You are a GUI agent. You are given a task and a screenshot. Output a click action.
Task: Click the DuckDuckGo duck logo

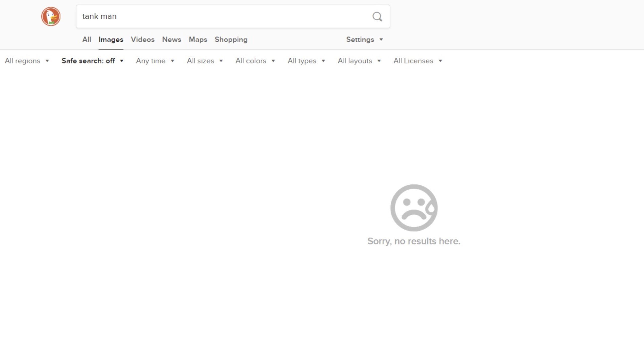point(51,17)
